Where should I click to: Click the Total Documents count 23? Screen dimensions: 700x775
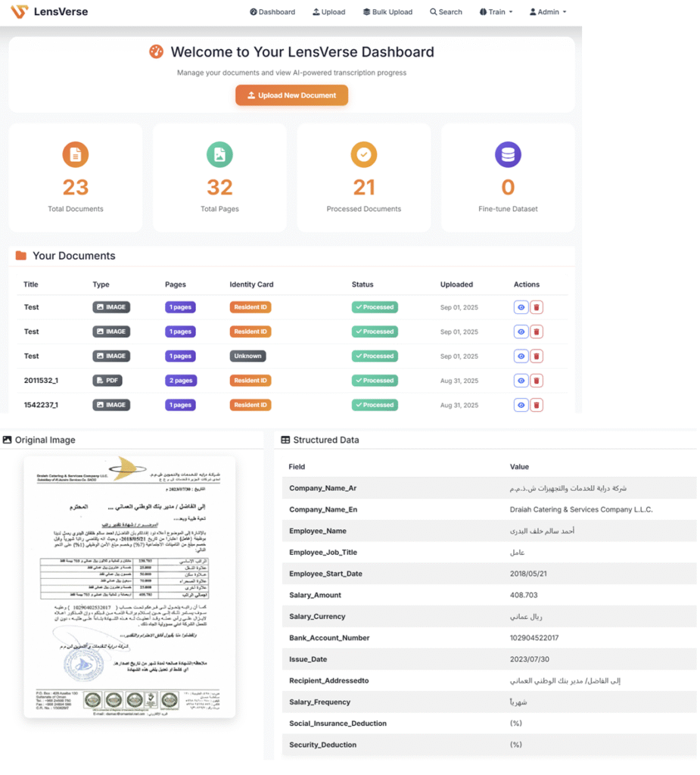(x=76, y=188)
